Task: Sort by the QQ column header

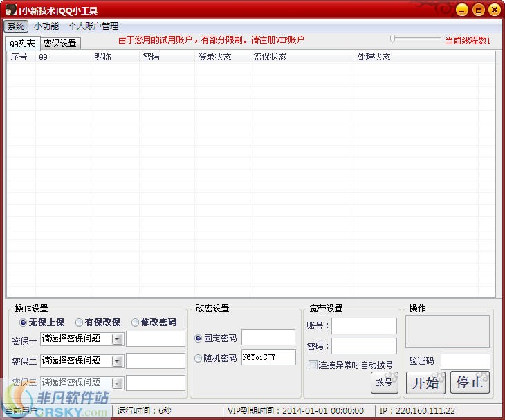Action: [63, 57]
